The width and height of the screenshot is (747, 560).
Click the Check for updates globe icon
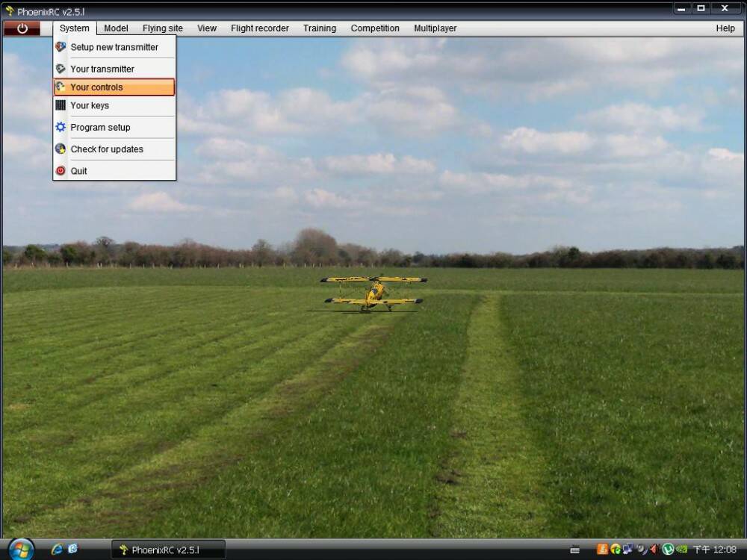pyautogui.click(x=61, y=149)
